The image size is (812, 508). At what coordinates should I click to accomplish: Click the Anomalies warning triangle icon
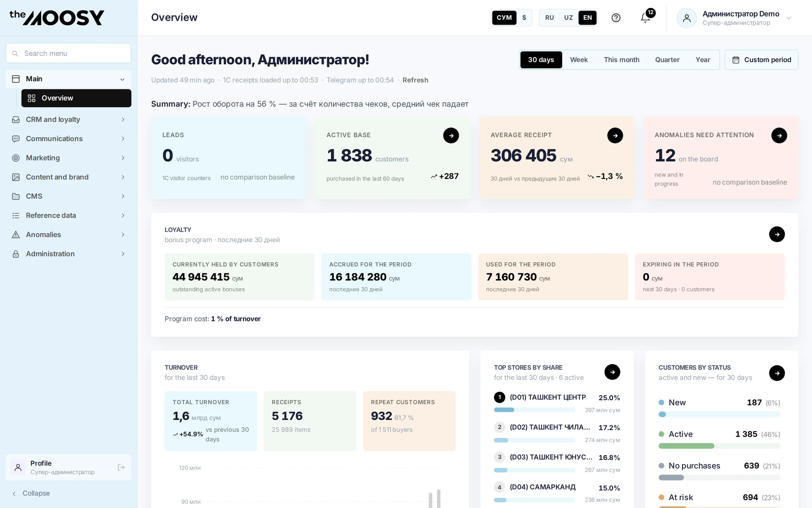16,234
